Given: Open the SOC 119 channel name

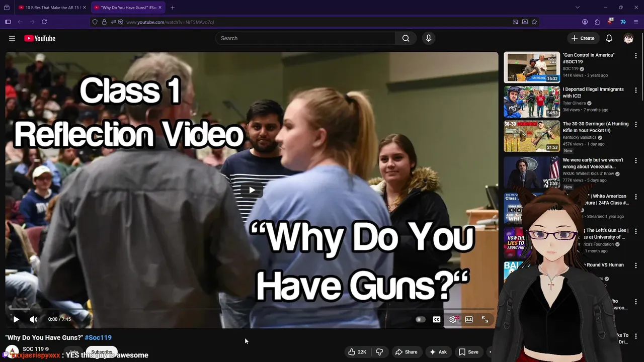Looking at the screenshot, I should click(33, 349).
